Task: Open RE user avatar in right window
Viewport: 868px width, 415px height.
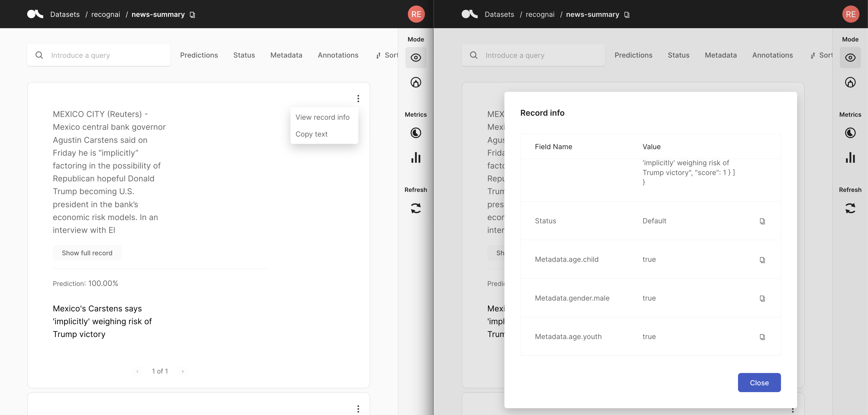Action: pos(850,14)
